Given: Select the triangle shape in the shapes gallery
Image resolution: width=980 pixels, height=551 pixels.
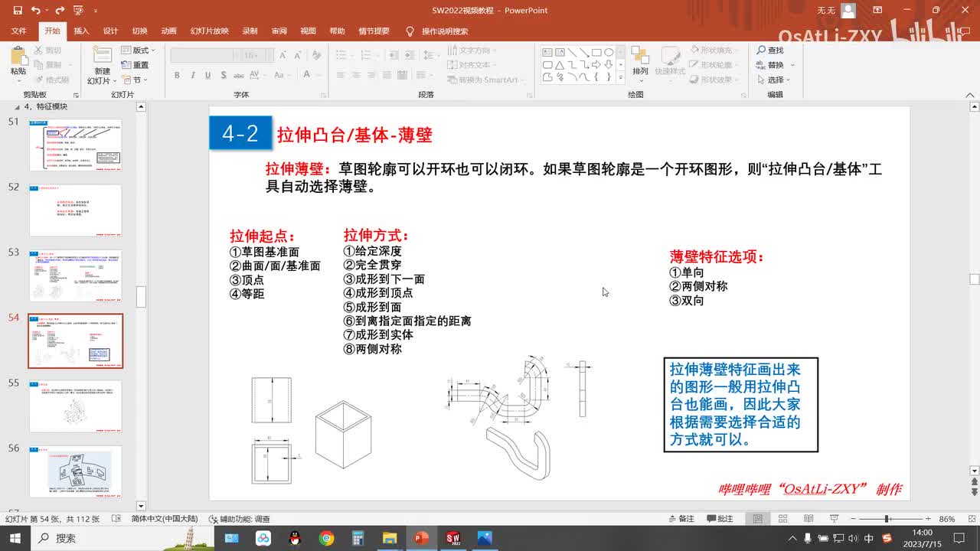Looking at the screenshot, I should [560, 65].
